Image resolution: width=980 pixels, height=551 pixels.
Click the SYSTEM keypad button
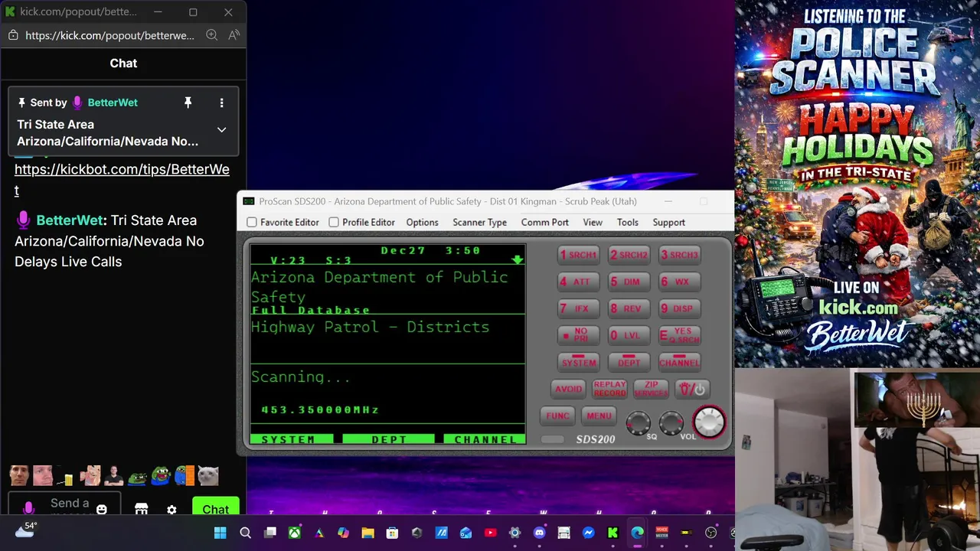click(x=578, y=361)
